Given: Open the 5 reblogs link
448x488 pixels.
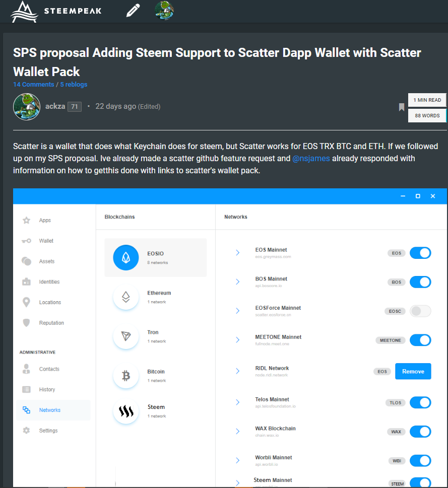Looking at the screenshot, I should coord(74,85).
